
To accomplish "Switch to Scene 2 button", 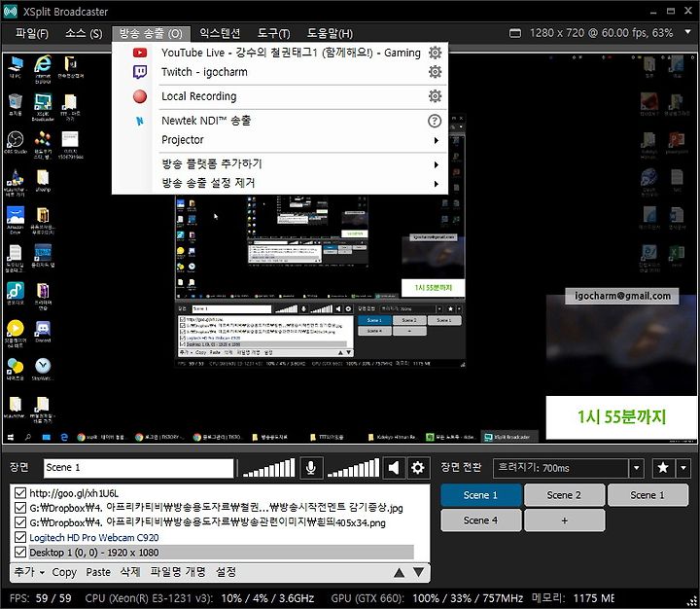I will click(x=564, y=495).
